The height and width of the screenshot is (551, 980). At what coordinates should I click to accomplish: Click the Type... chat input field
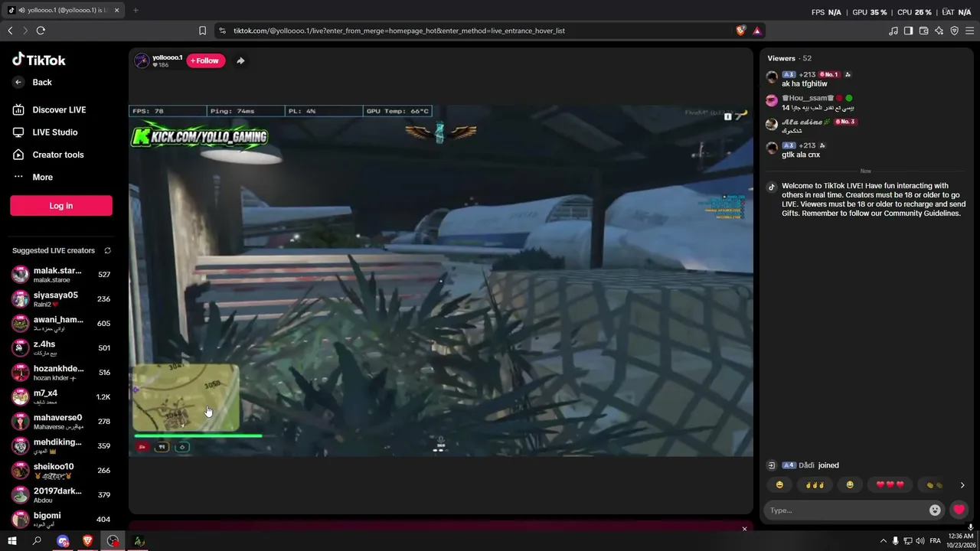[x=846, y=510]
